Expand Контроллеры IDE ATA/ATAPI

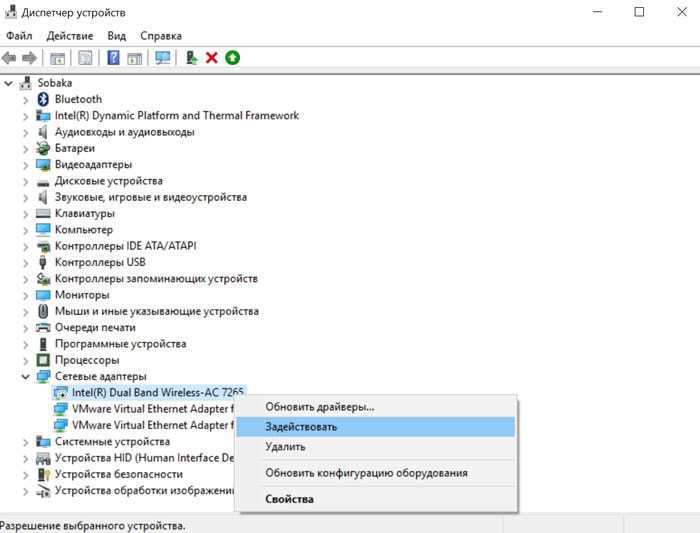coord(25,246)
